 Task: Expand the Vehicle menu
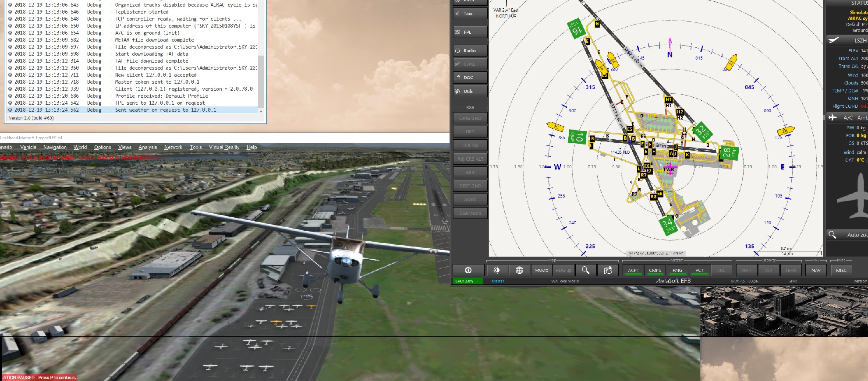(28, 147)
